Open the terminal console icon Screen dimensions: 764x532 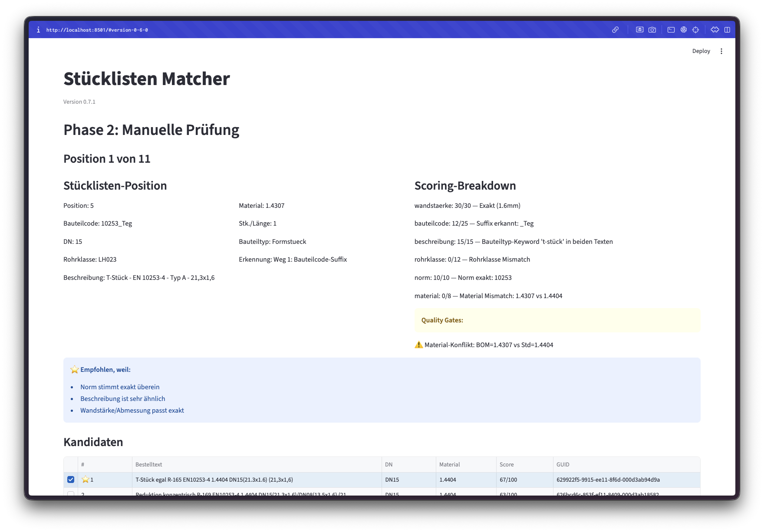click(x=671, y=30)
